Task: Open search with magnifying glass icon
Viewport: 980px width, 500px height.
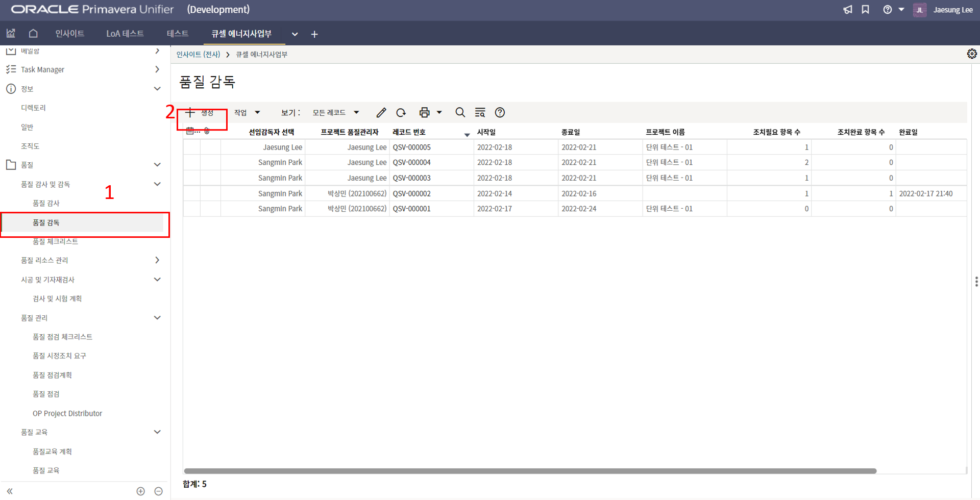Action: tap(460, 113)
